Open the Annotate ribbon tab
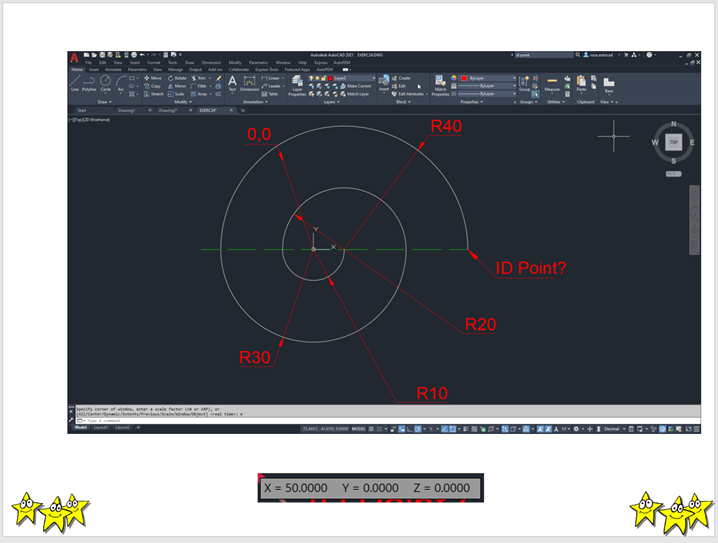The image size is (718, 543). 113,70
